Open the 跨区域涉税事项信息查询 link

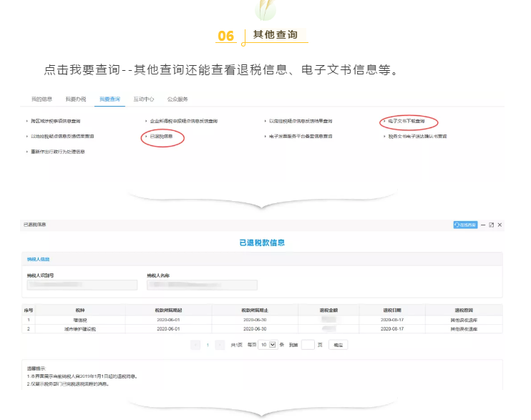(x=56, y=121)
